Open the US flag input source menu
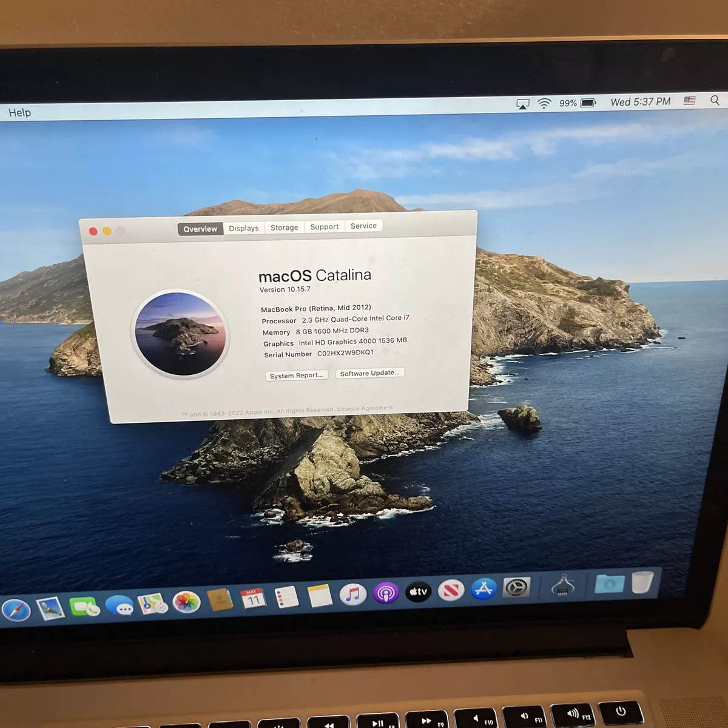Image resolution: width=728 pixels, height=728 pixels. [x=690, y=101]
